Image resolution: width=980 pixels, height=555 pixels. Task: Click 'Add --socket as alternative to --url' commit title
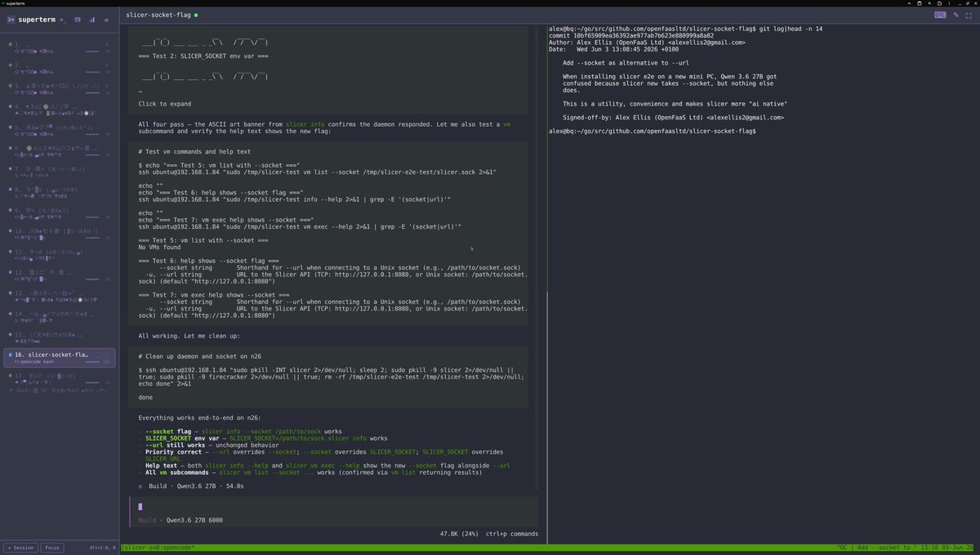625,63
